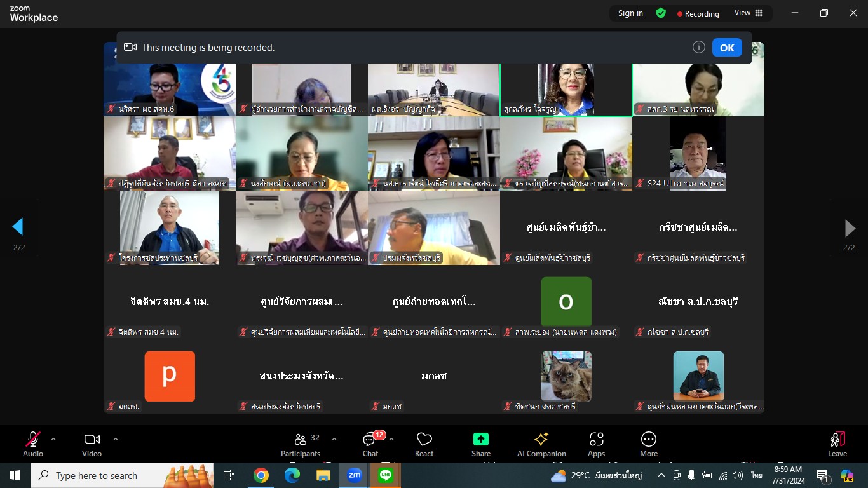Show hidden system tray icons
Image resolution: width=868 pixels, height=488 pixels.
coord(661,475)
